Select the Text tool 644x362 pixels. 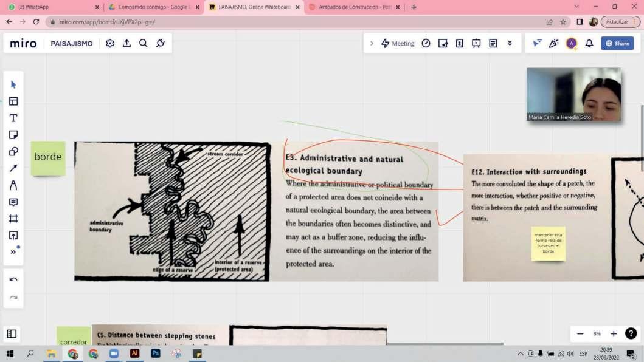13,118
